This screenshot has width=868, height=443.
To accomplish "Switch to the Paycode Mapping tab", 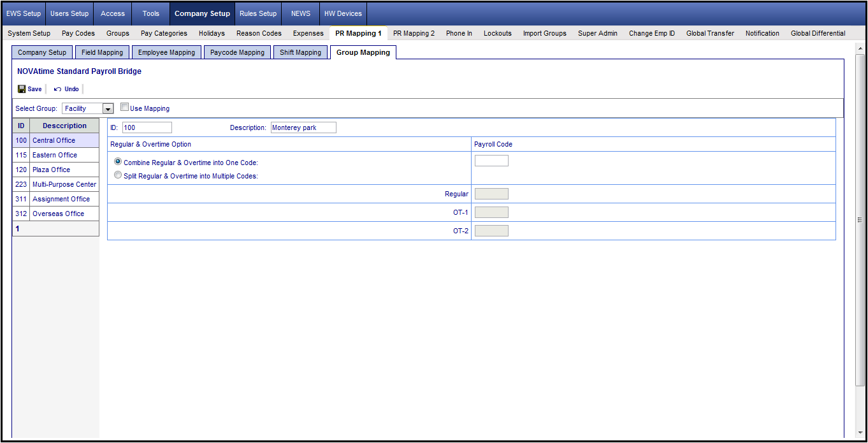I will (x=238, y=52).
